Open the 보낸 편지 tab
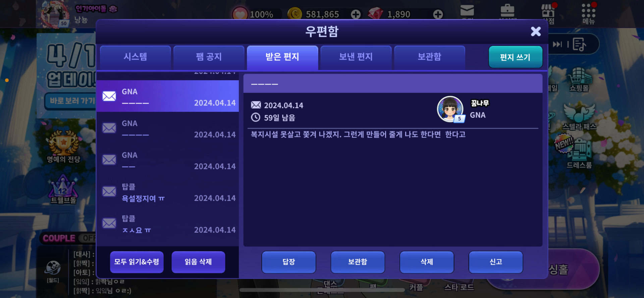This screenshot has height=298, width=644. coord(356,57)
